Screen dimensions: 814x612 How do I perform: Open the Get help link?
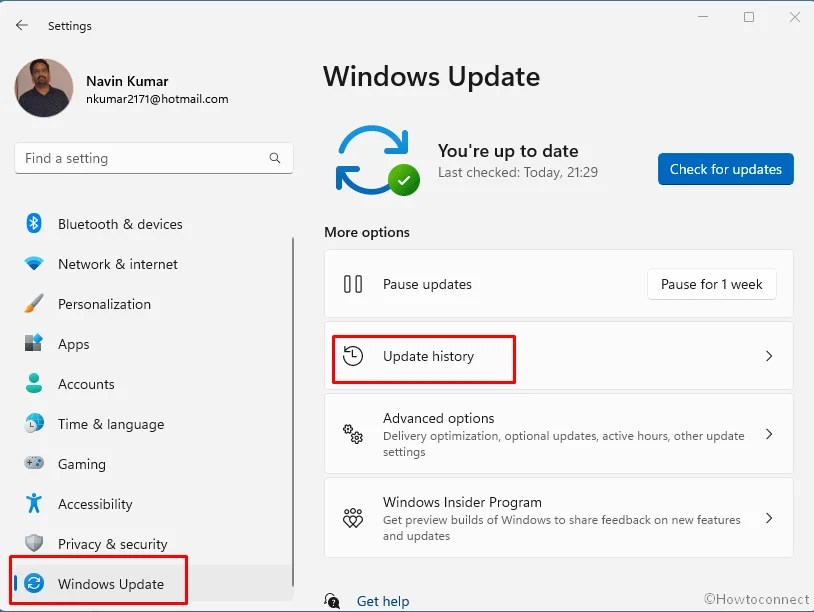tap(383, 601)
